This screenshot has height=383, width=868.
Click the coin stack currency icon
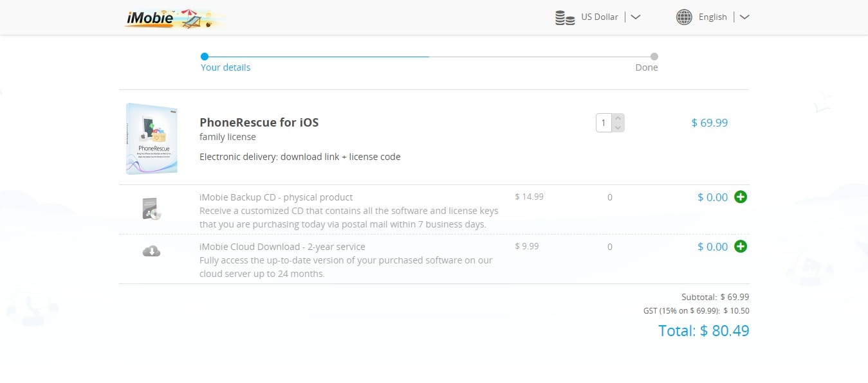(565, 17)
